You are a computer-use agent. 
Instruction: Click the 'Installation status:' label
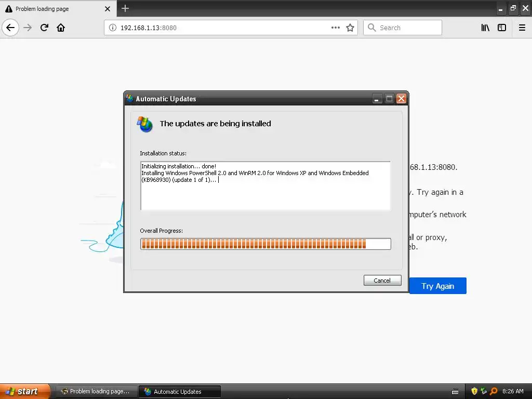click(x=163, y=153)
